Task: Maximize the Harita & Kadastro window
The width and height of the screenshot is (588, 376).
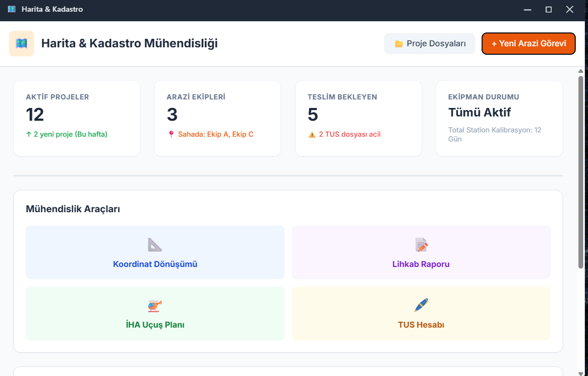Action: 548,10
